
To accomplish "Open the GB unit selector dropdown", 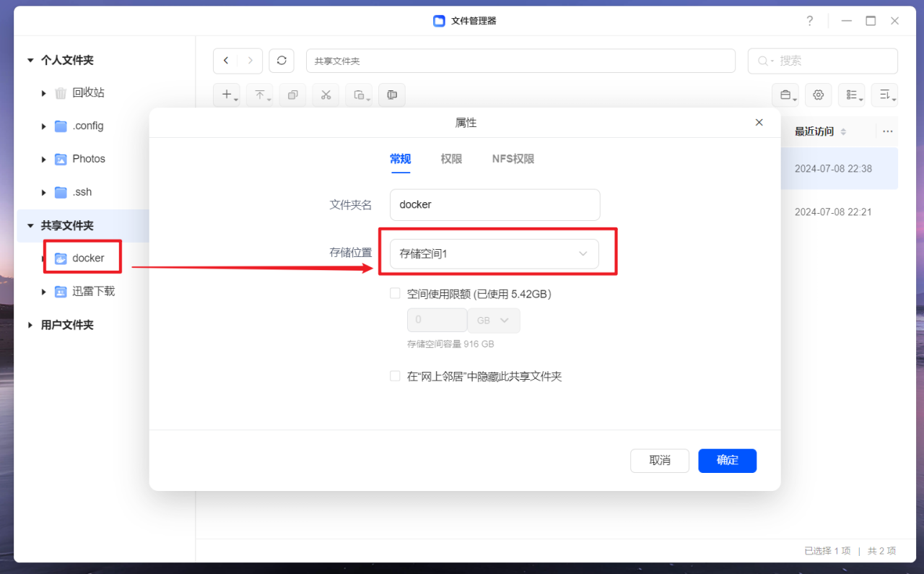I will tap(494, 320).
